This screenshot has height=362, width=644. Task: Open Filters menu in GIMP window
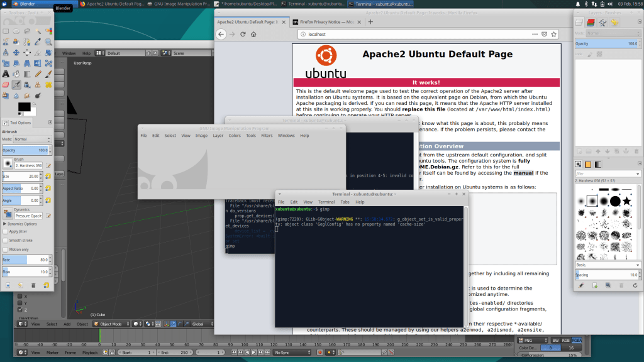point(267,136)
